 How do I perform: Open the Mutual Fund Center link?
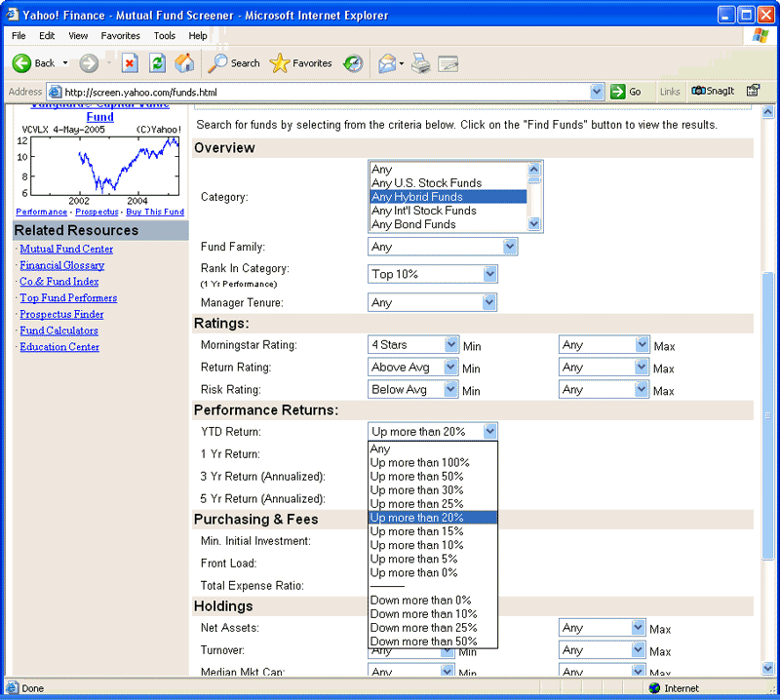[65, 249]
